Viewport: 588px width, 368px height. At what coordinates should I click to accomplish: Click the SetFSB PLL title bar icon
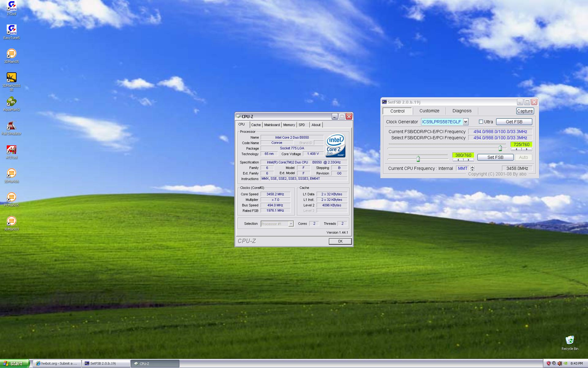pos(384,102)
